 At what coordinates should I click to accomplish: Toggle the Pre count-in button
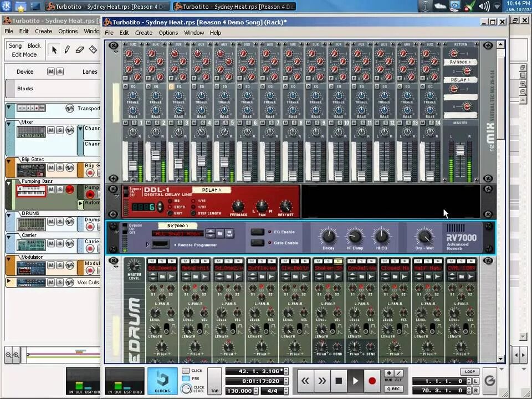point(186,378)
